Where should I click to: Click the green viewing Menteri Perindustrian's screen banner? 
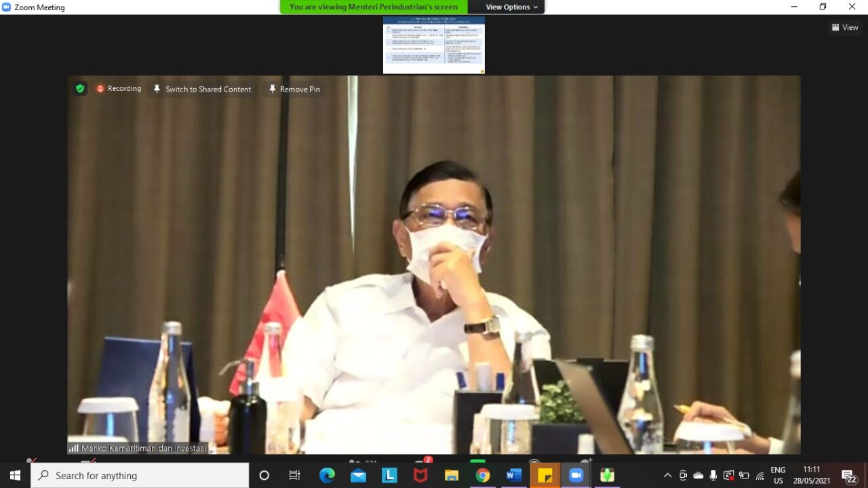point(374,7)
